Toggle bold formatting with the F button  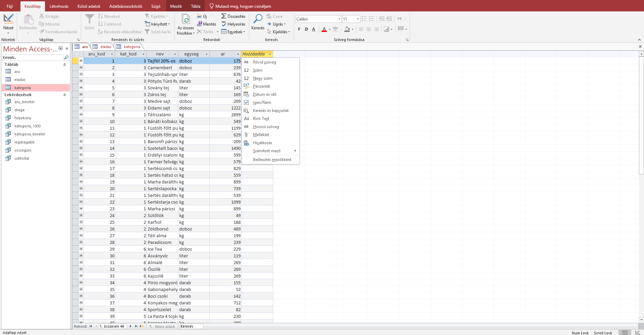[299, 29]
